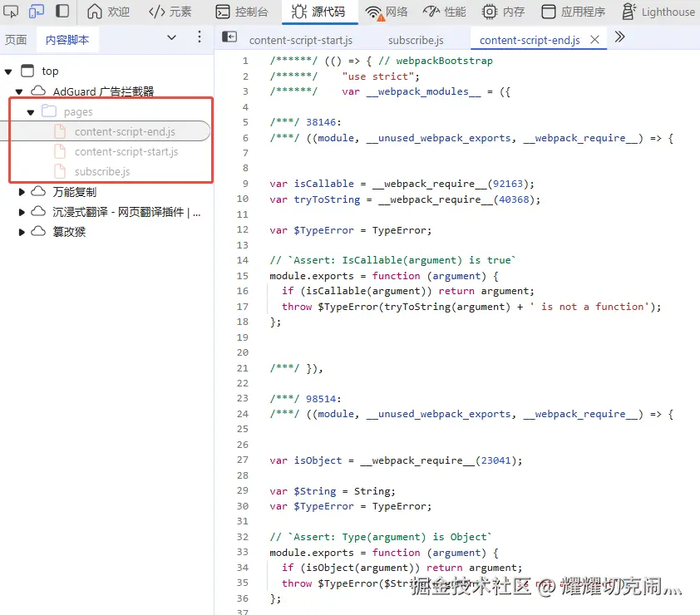Click line number 16 to set breakpoint
This screenshot has height=615, width=700.
click(x=242, y=291)
